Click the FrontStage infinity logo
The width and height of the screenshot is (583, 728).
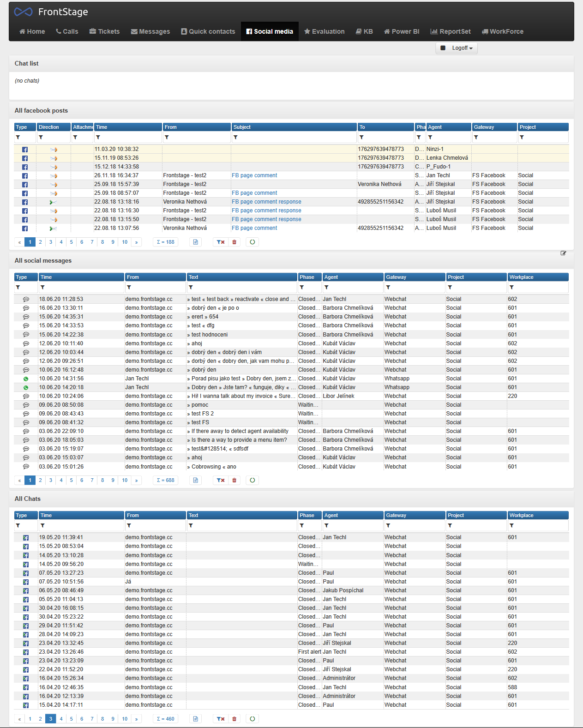[x=23, y=12]
